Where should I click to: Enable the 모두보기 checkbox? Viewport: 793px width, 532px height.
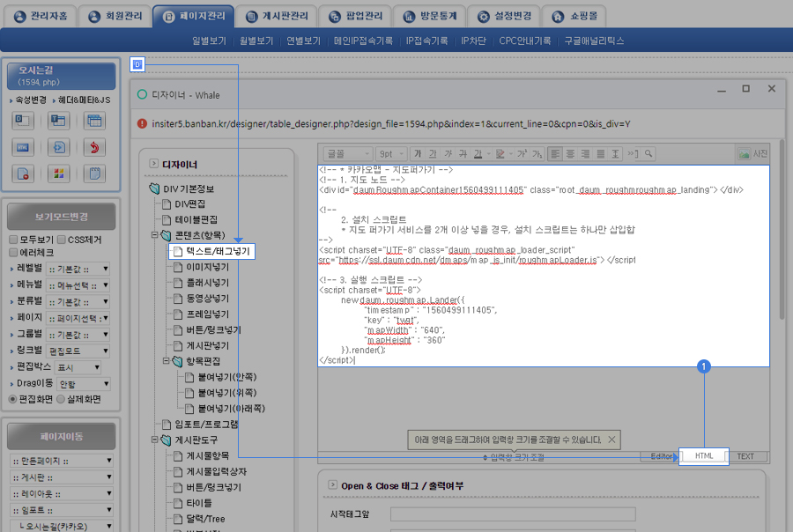(13, 240)
